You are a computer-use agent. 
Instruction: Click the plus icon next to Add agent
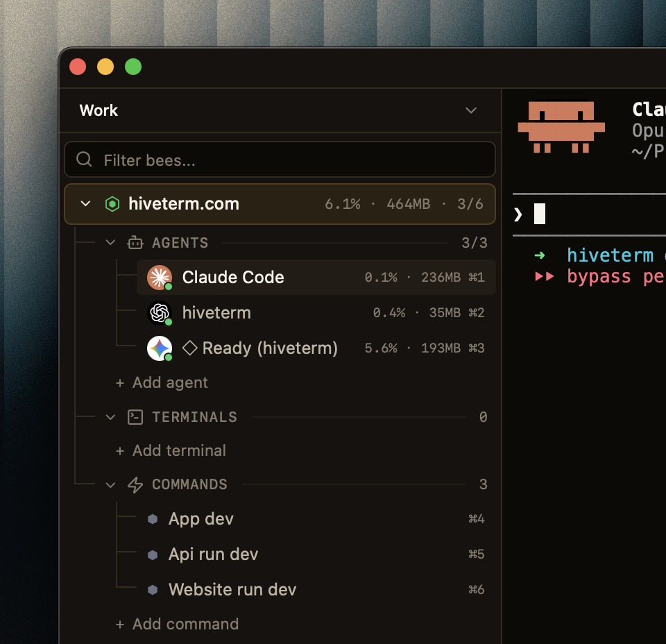[120, 383]
